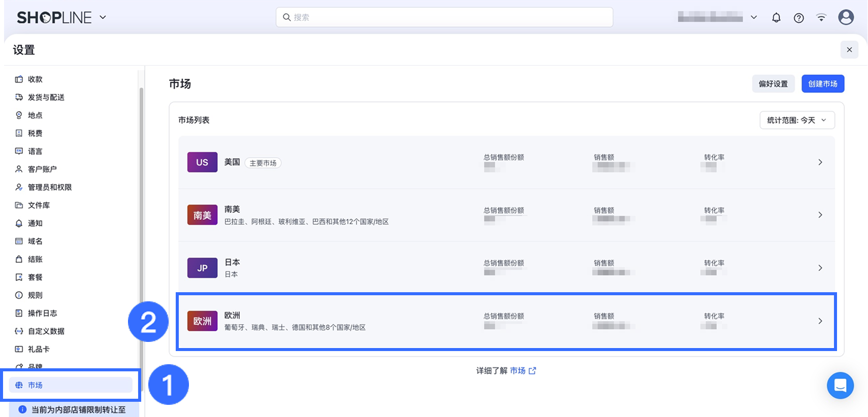Open the help question mark icon
This screenshot has width=868, height=417.
[x=799, y=18]
